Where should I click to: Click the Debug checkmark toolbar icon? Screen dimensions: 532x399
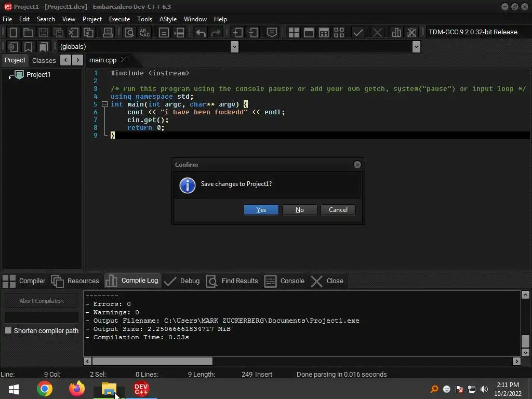[358, 33]
